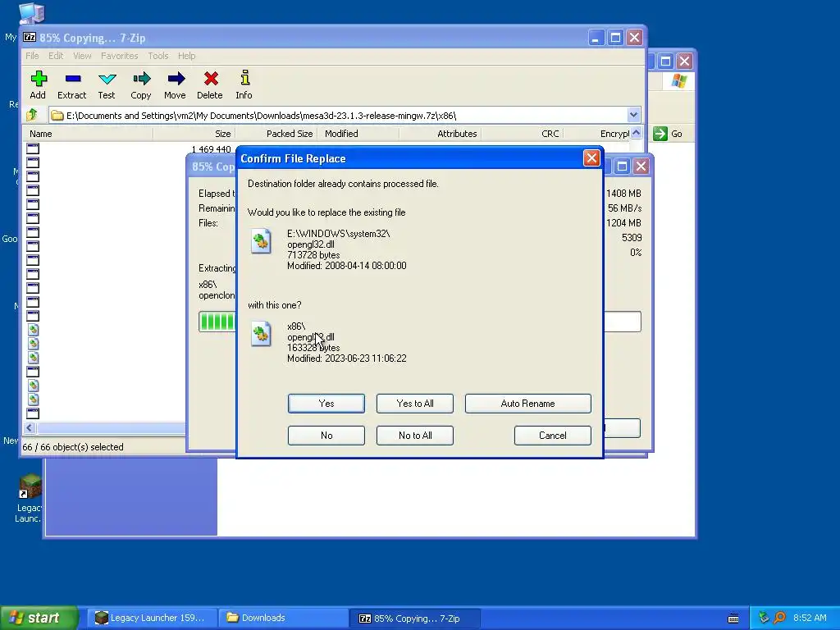Click the horizontal scrollbar left arrow
Image resolution: width=840 pixels, height=630 pixels.
(x=30, y=427)
